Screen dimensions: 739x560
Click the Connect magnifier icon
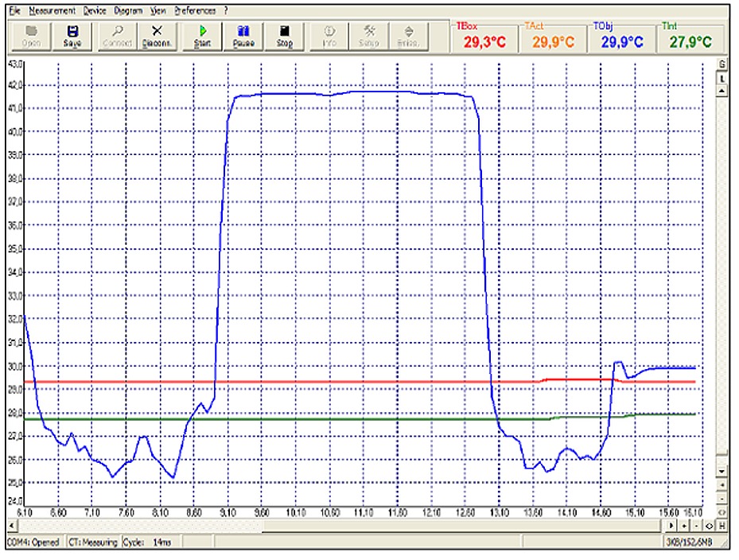tap(118, 35)
